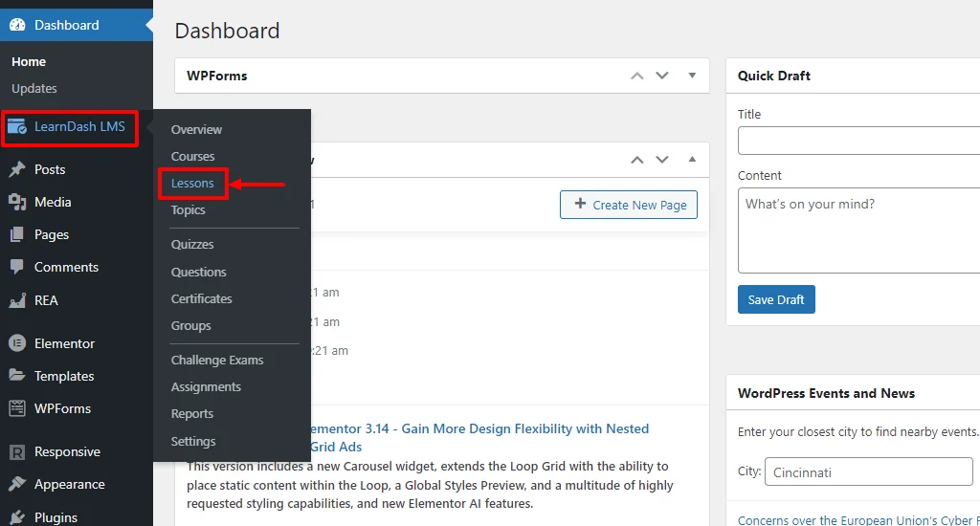Click the Dashboard gauge icon
Screen dimensions: 980x526
coord(17,25)
